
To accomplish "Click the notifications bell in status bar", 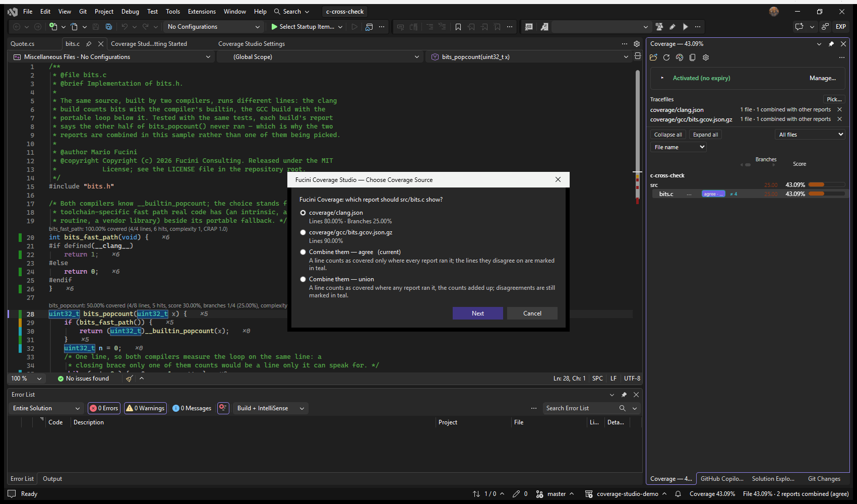I will [x=678, y=494].
